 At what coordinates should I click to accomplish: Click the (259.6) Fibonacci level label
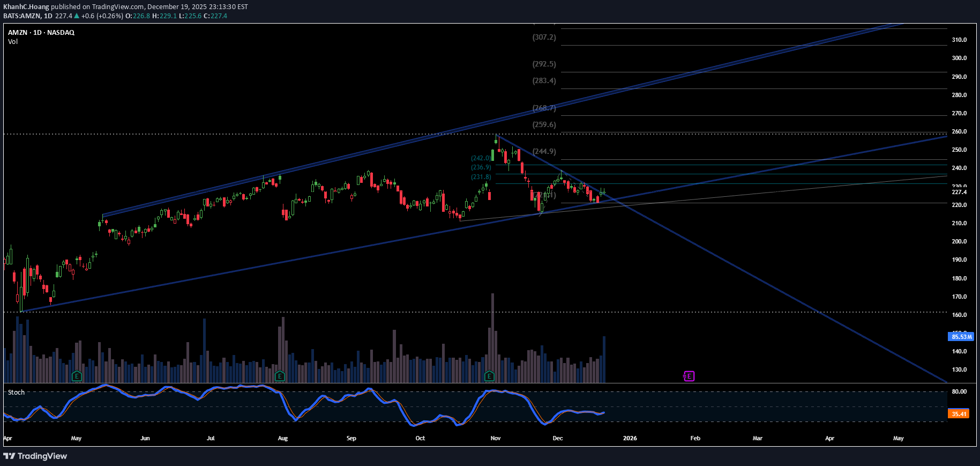544,124
